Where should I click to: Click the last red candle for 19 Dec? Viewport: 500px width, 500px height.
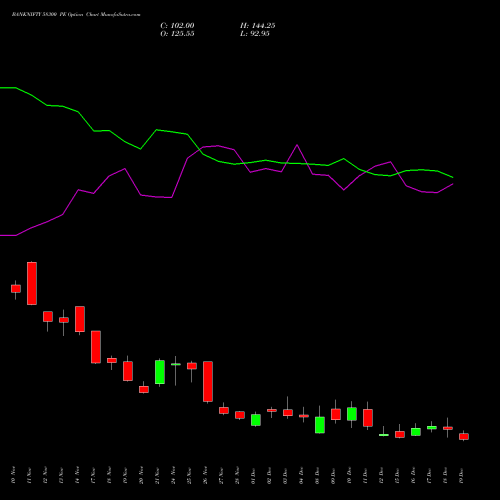point(464,436)
